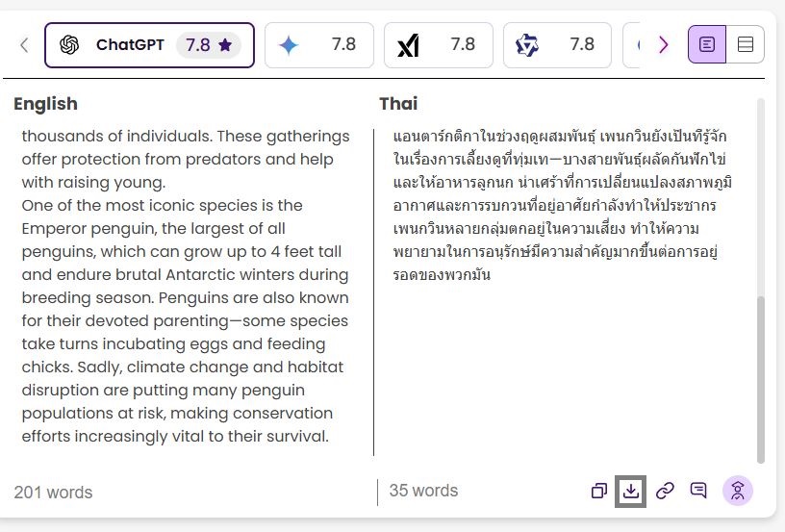Choose the xAI Grok engine tab
The width and height of the screenshot is (785, 532).
point(438,45)
